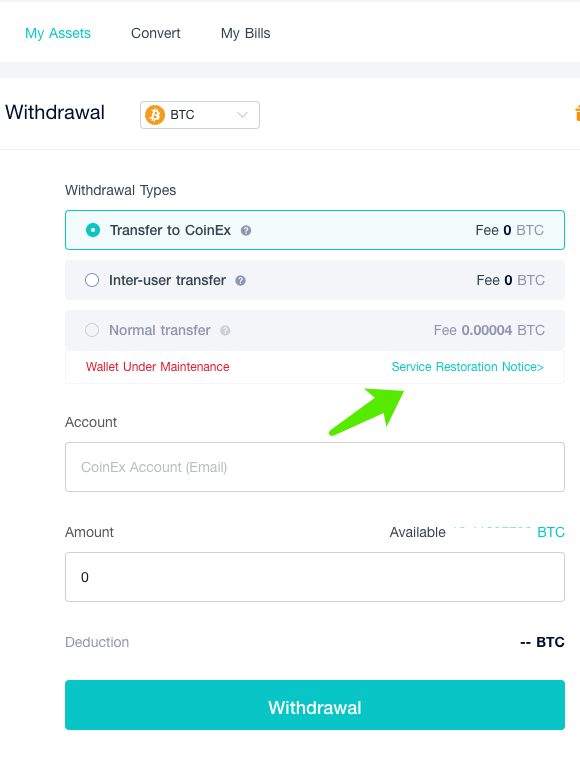
Task: Focus the Amount input field
Action: [315, 577]
